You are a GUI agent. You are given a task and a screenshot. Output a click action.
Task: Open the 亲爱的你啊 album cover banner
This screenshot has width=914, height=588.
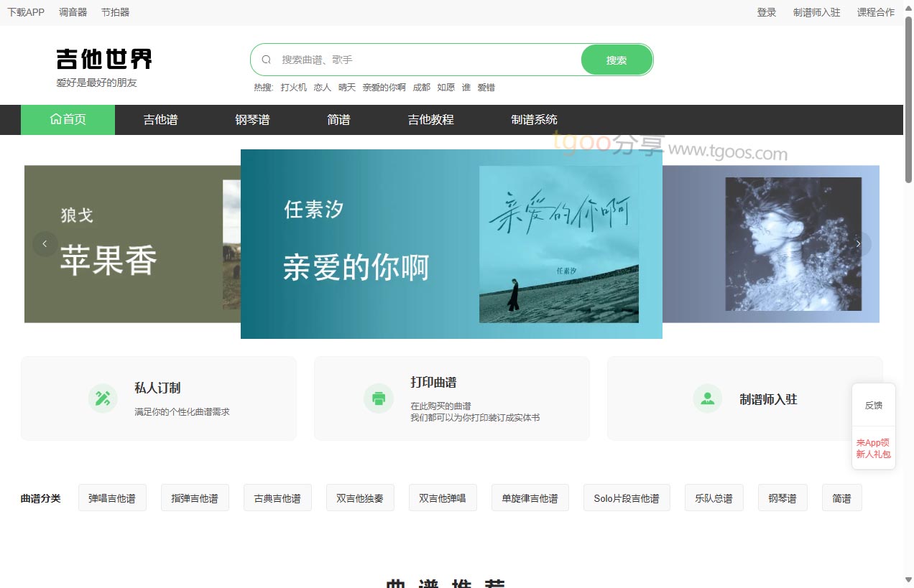[558, 244]
